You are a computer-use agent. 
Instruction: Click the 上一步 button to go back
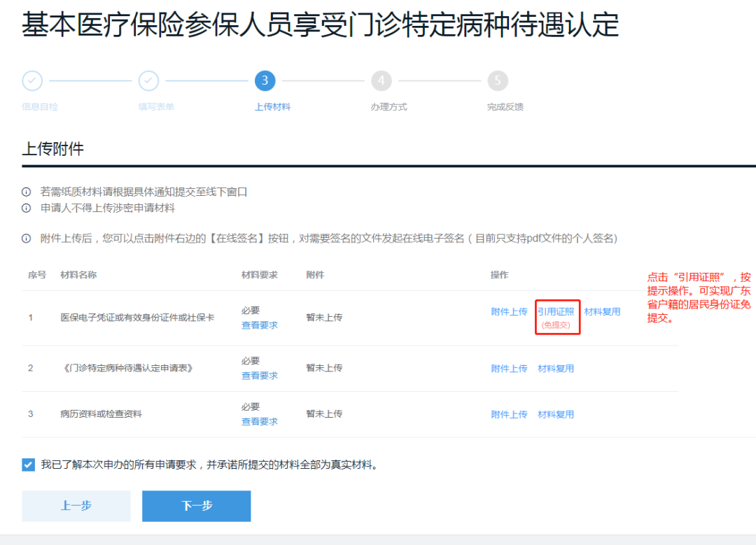click(x=76, y=506)
